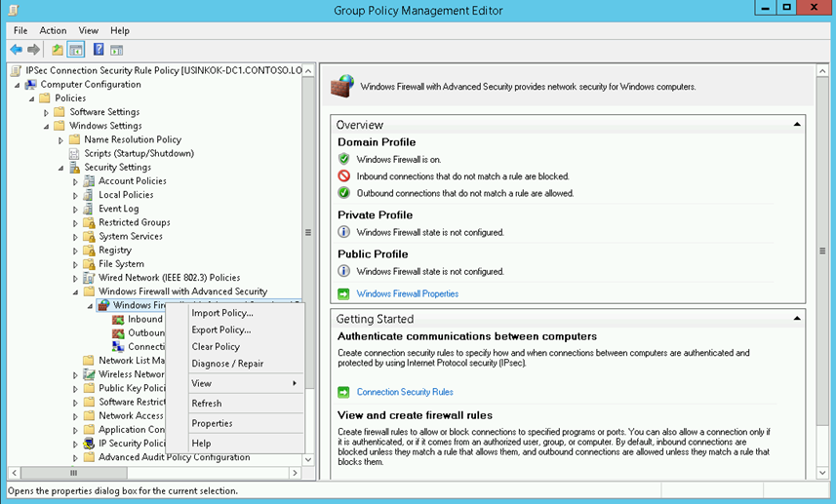This screenshot has width=836, height=504.
Task: Click the Forward arrow toolbar icon
Action: (x=33, y=50)
